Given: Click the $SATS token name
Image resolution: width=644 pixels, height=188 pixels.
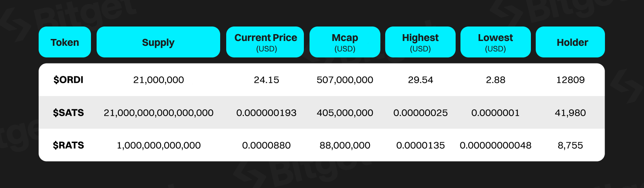Looking at the screenshot, I should tap(68, 113).
